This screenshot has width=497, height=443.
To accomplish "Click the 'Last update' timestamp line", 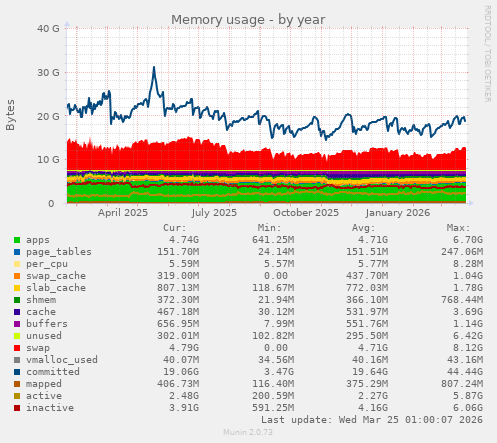I will [372, 420].
